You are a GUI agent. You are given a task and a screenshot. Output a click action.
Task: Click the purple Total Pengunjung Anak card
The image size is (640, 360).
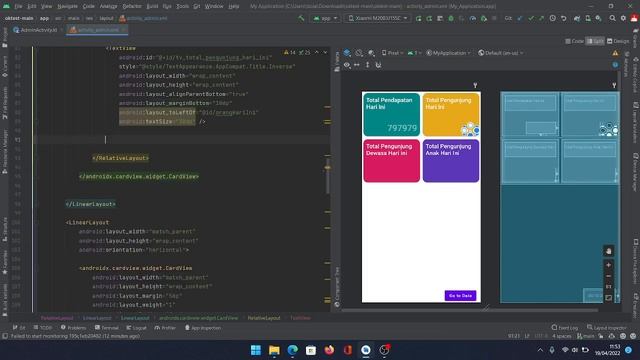(451, 161)
